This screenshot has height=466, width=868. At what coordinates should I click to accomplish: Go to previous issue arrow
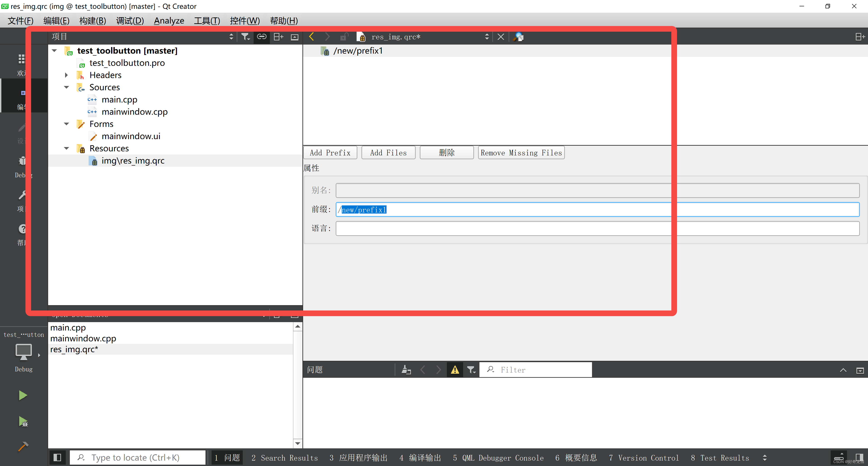pyautogui.click(x=423, y=370)
